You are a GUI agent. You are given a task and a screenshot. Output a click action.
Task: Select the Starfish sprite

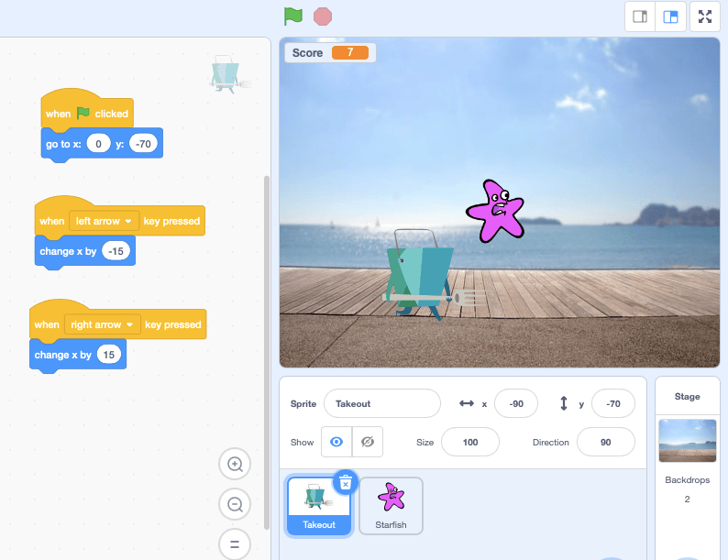click(x=391, y=505)
